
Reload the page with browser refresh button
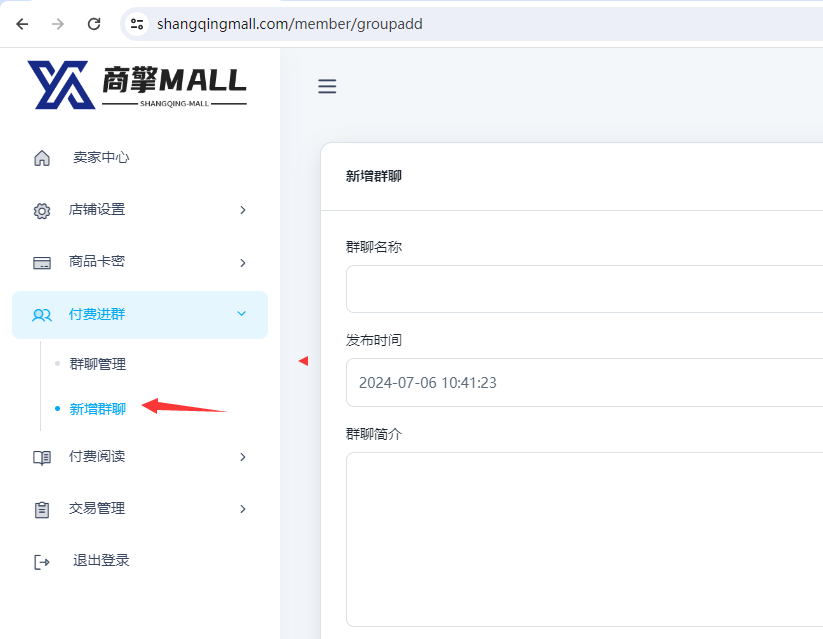pos(94,24)
